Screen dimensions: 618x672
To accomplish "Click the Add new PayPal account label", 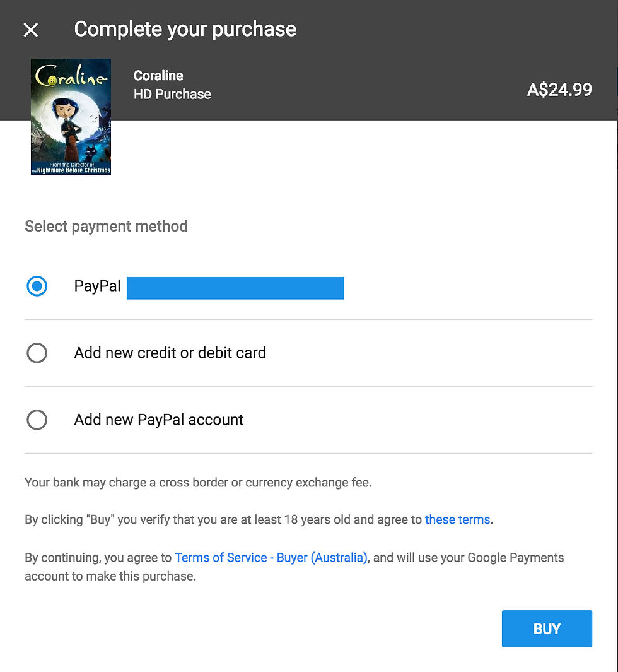I will [x=158, y=420].
